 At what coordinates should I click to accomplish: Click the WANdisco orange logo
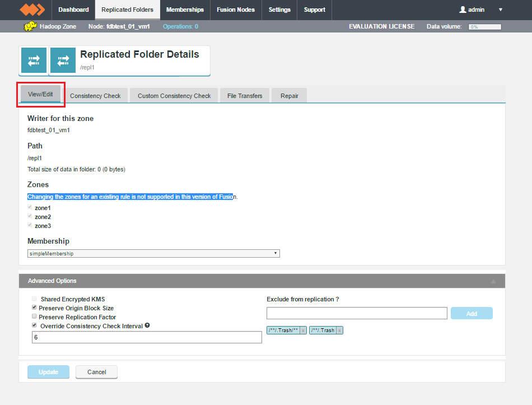32,10
